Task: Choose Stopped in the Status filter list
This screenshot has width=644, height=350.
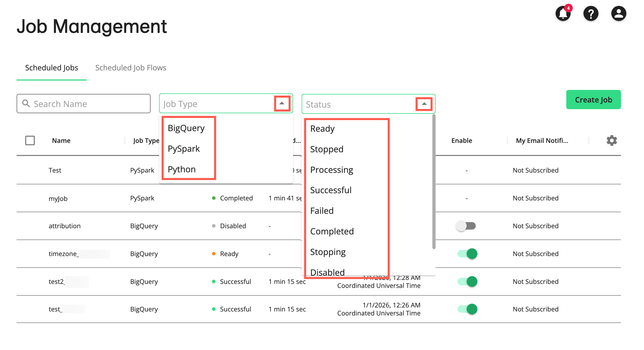Action: [327, 149]
